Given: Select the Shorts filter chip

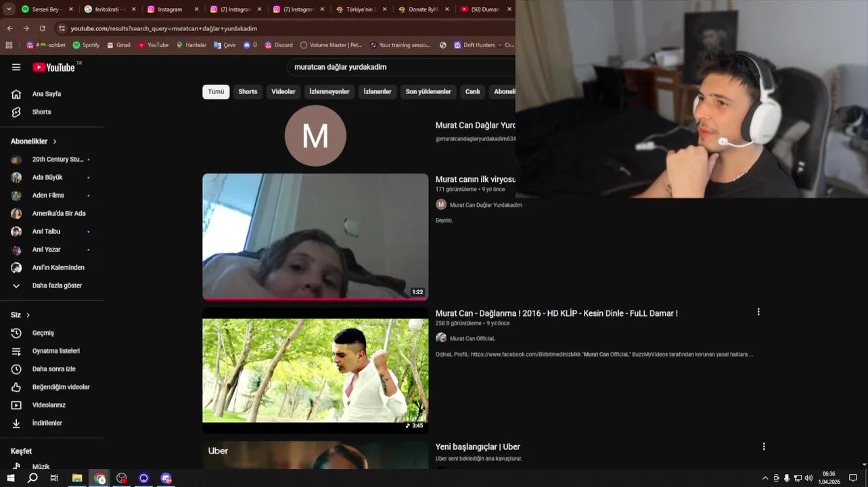Looking at the screenshot, I should tap(248, 91).
